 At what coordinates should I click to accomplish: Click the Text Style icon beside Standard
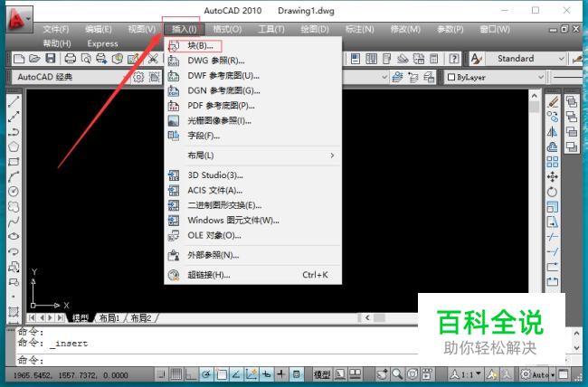(x=476, y=59)
